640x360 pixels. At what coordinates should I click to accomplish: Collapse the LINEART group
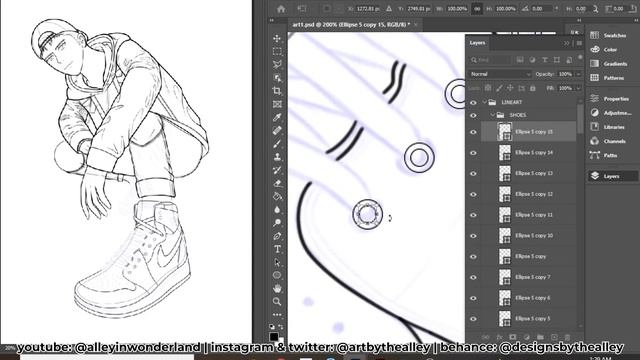tap(484, 102)
